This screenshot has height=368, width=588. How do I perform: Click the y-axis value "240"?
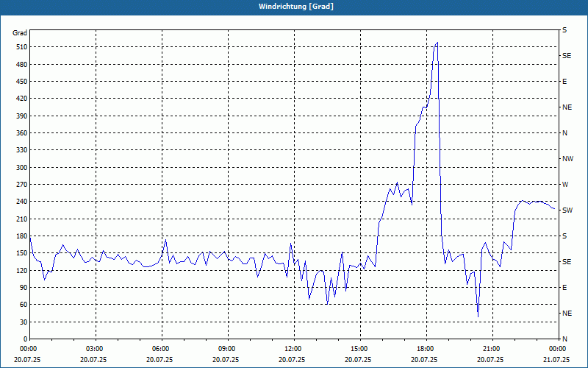22,202
